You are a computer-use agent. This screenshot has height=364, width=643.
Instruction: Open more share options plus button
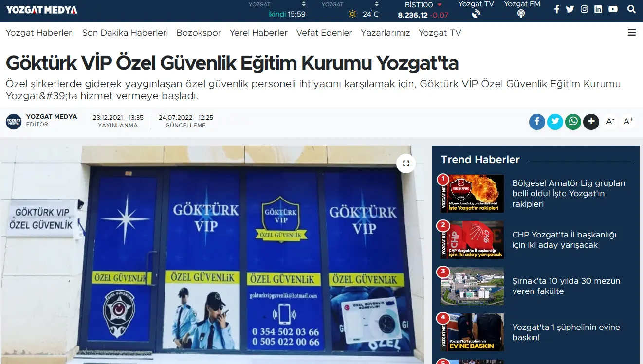[591, 122]
